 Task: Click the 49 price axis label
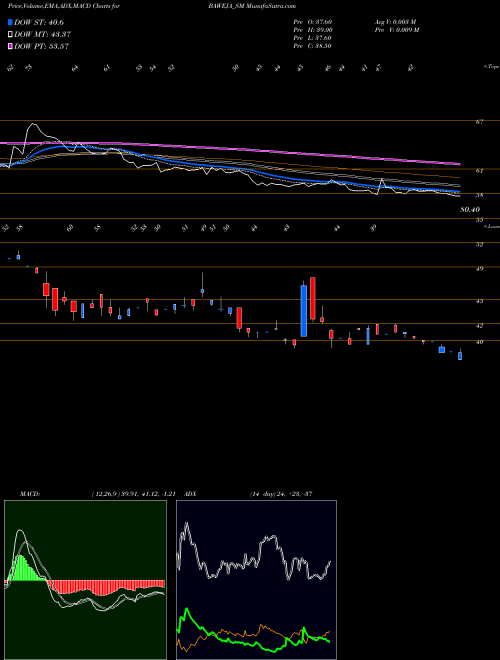(479, 268)
